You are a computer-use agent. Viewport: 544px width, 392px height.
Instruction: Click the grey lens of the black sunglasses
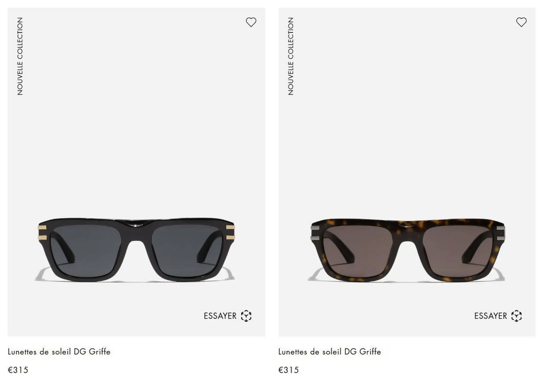coord(86,249)
